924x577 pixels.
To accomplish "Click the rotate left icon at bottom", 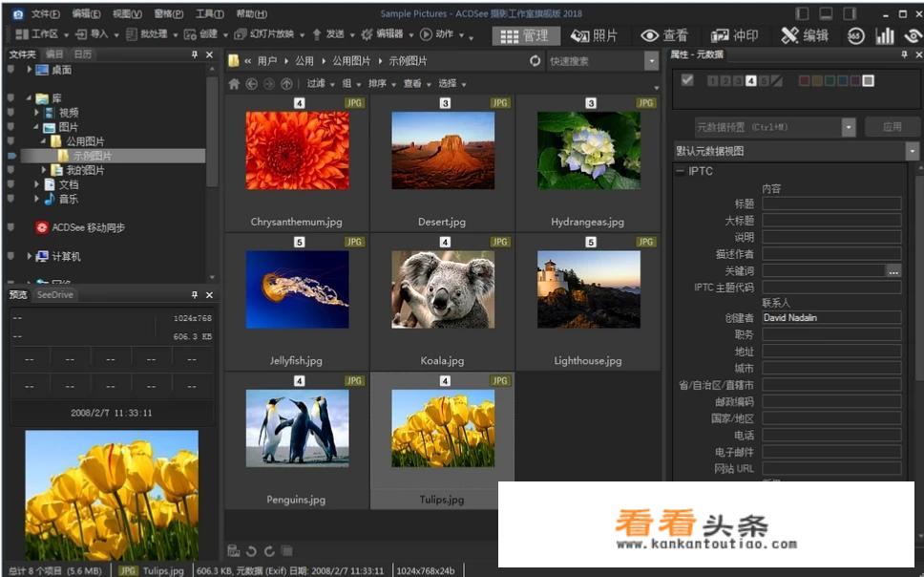I will [252, 551].
